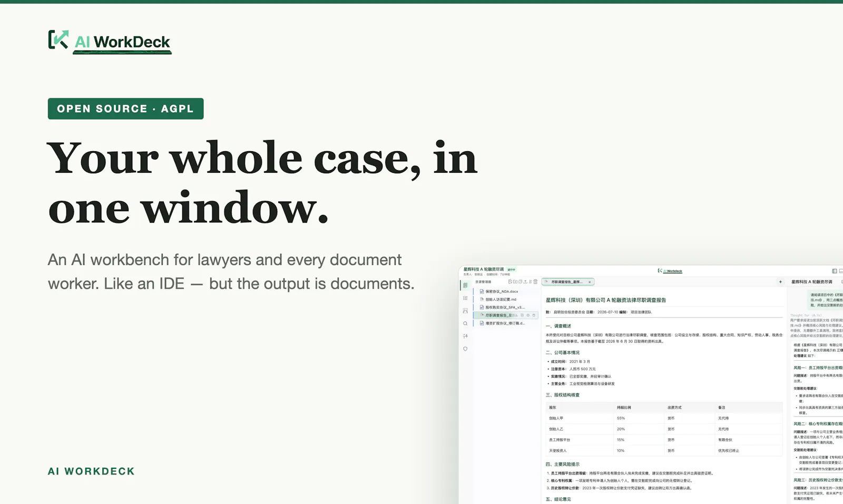The height and width of the screenshot is (504, 843).
Task: Click the user message bubble in chat panel
Action: point(825,300)
